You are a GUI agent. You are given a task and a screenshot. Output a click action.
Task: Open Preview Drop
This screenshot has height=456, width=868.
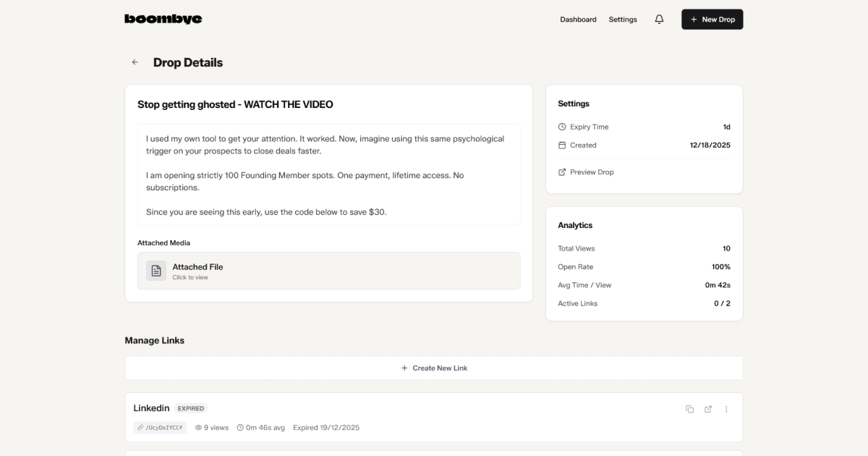591,172
